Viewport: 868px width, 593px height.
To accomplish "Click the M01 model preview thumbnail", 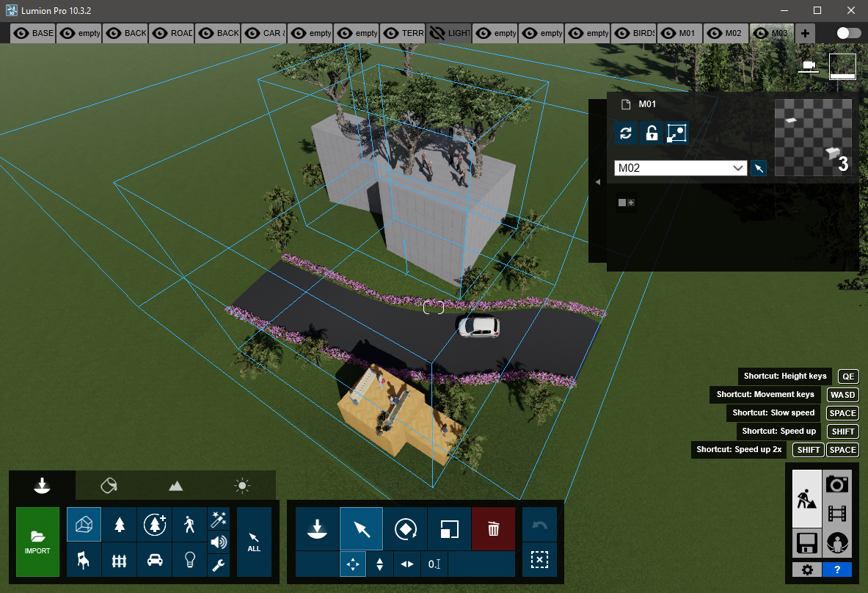I will pos(813,137).
